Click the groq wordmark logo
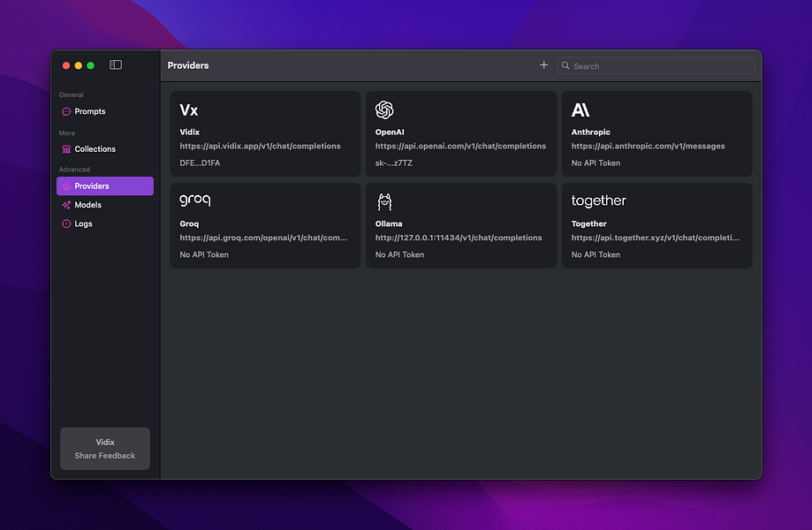The height and width of the screenshot is (530, 812). pos(195,201)
